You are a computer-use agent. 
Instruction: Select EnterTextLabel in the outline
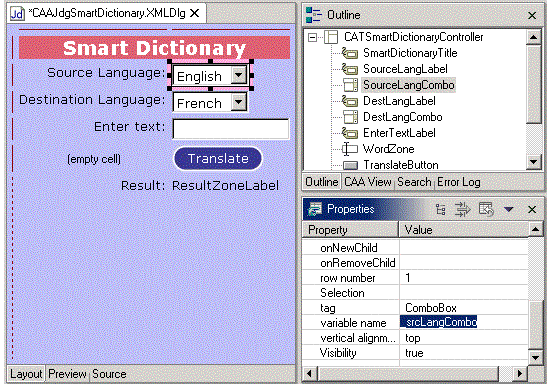399,133
